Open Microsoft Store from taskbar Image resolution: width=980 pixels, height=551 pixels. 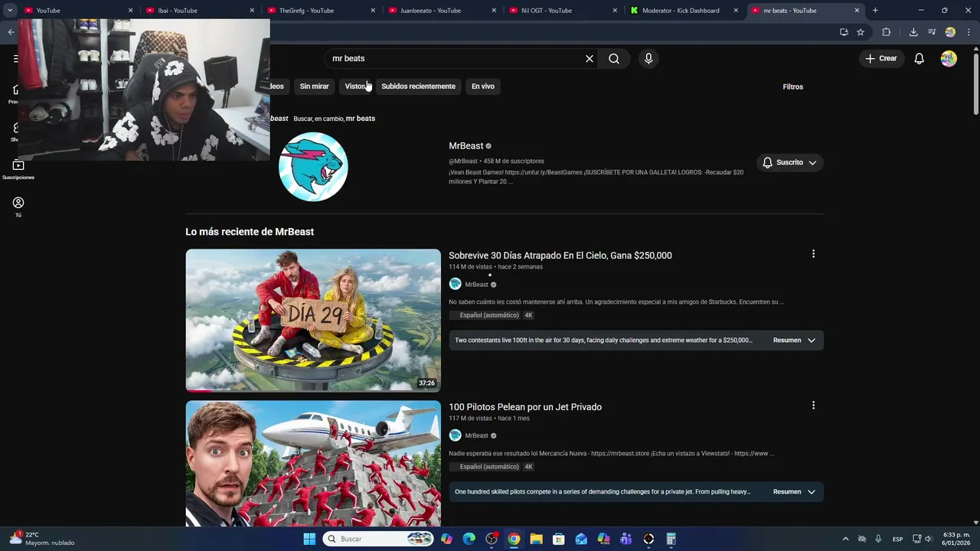tap(558, 539)
